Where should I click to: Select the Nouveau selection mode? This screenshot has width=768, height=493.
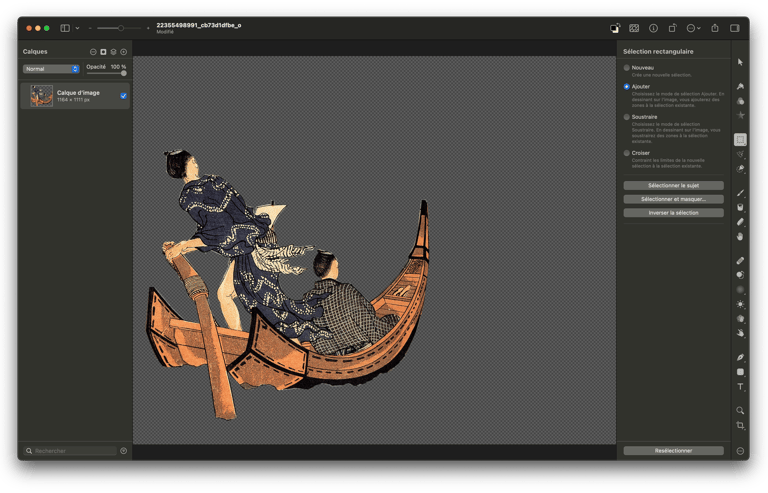pyautogui.click(x=626, y=68)
